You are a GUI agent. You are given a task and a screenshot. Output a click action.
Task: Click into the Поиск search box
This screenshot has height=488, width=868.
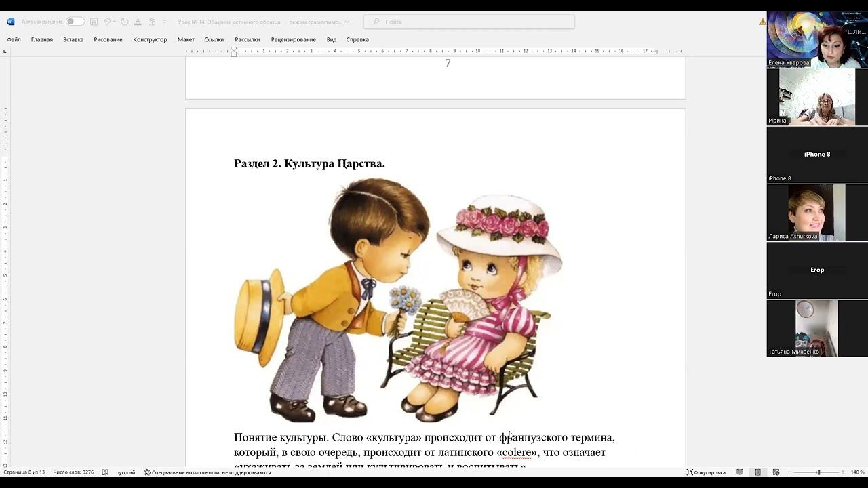click(x=469, y=22)
